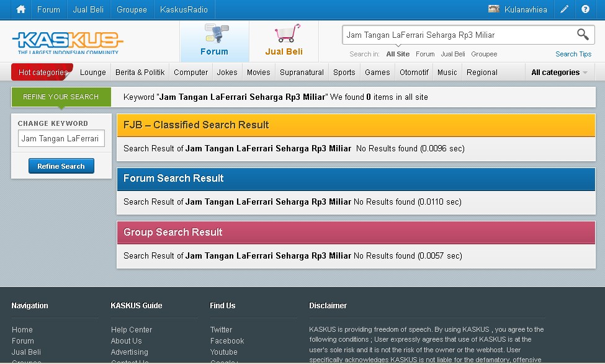Image resolution: width=605 pixels, height=364 pixels.
Task: Switch to the Jual Beli cart tab
Action: 284,42
